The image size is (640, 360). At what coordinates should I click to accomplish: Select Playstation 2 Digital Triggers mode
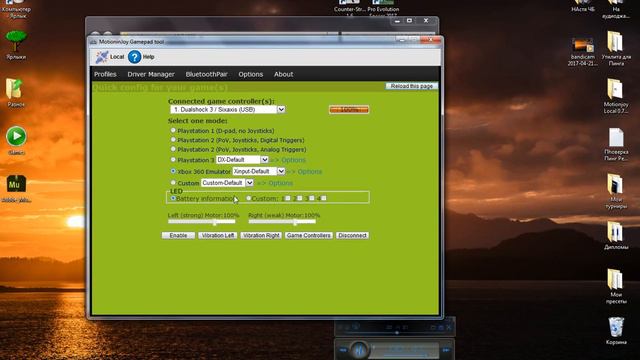pos(173,140)
